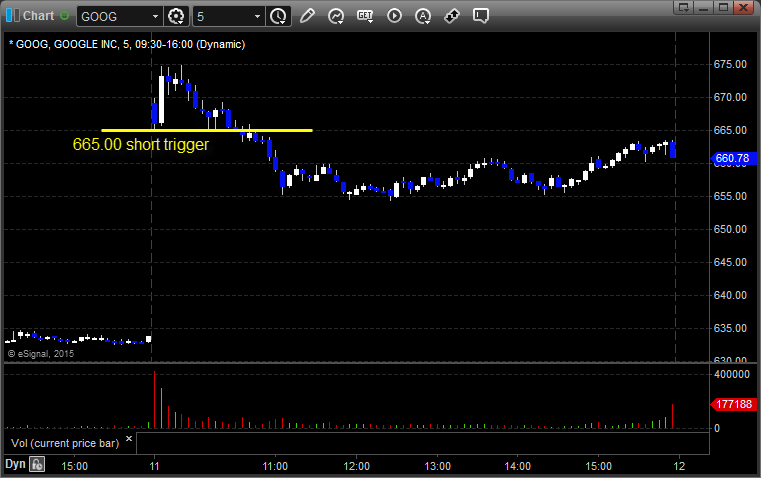The height and width of the screenshot is (478, 761).
Task: Click the 675.00 price axis label
Action: (730, 65)
